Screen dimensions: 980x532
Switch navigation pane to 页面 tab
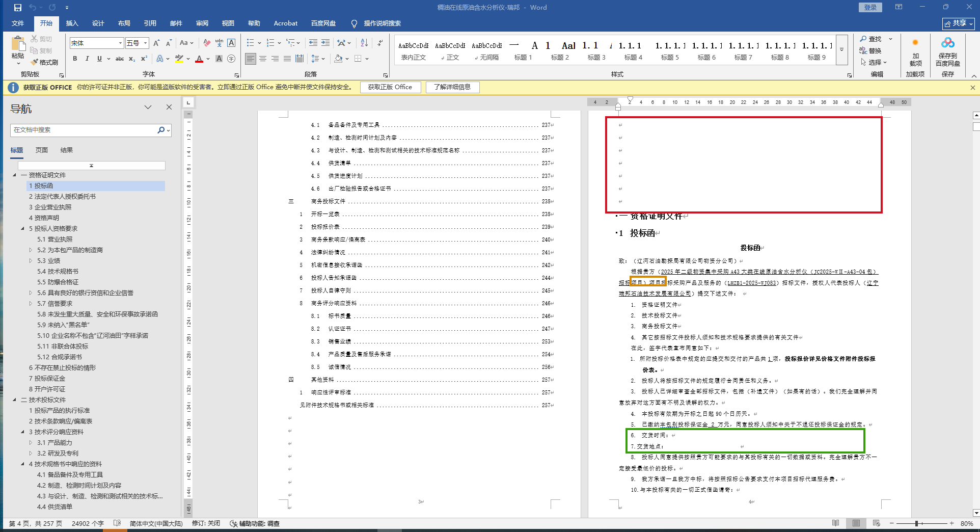click(x=42, y=150)
